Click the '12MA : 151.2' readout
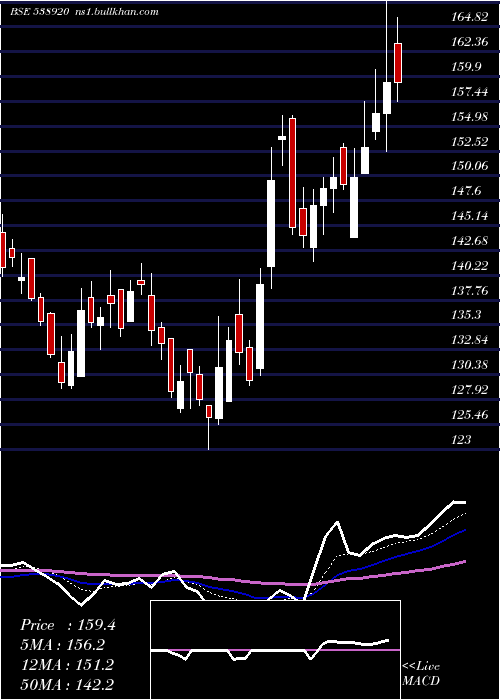The width and height of the screenshot is (500, 700). (x=67, y=665)
